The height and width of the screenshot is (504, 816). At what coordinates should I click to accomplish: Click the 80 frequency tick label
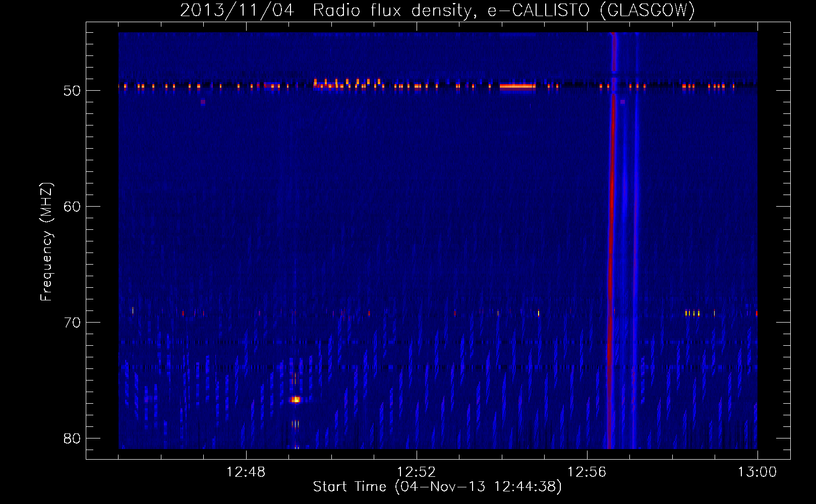(72, 438)
